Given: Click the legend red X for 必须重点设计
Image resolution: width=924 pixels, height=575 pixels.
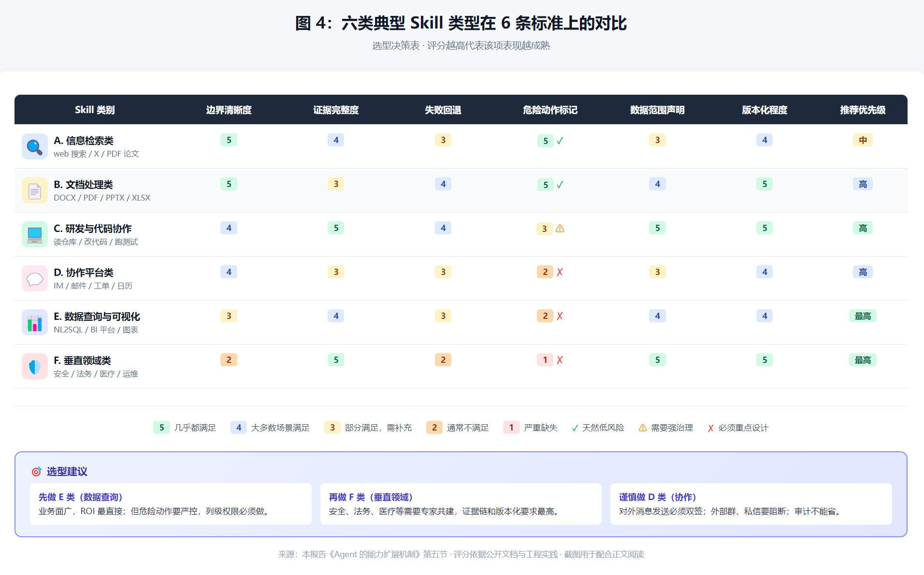Looking at the screenshot, I should click(x=710, y=428).
